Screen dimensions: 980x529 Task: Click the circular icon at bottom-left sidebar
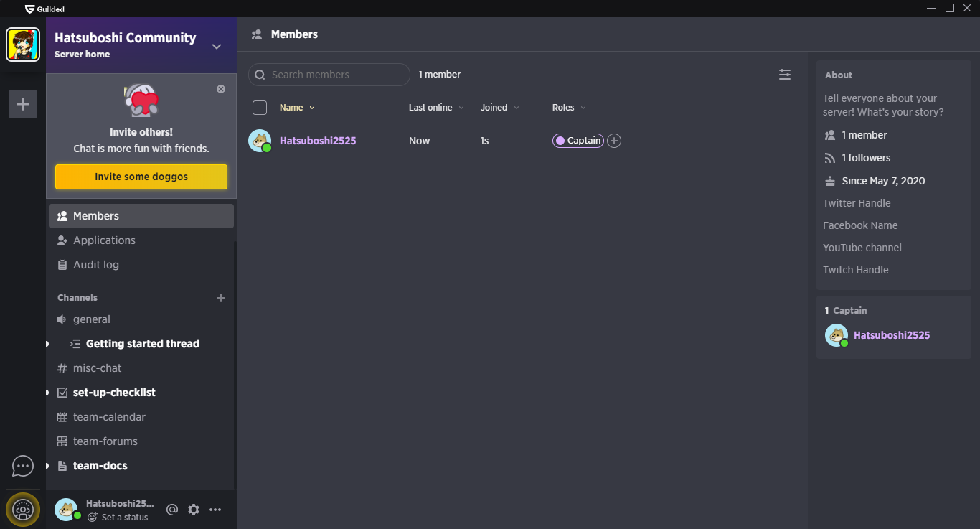(x=23, y=510)
